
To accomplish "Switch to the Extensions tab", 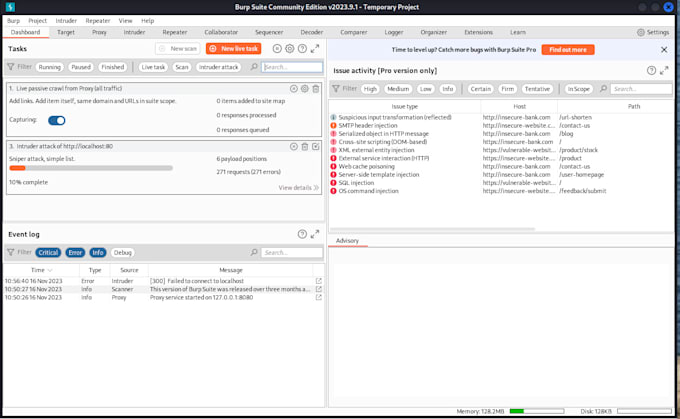I will pos(478,32).
